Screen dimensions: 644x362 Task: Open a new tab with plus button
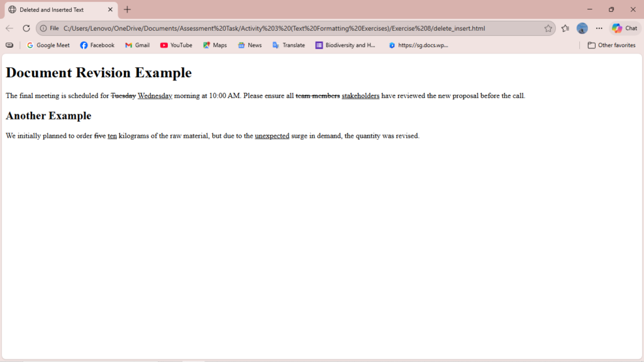coord(128,9)
